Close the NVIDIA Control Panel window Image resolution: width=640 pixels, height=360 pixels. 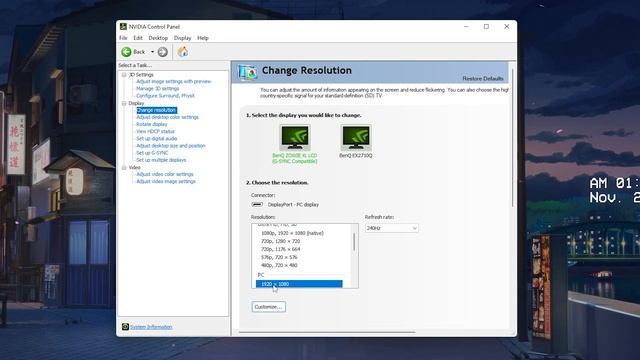507,27
